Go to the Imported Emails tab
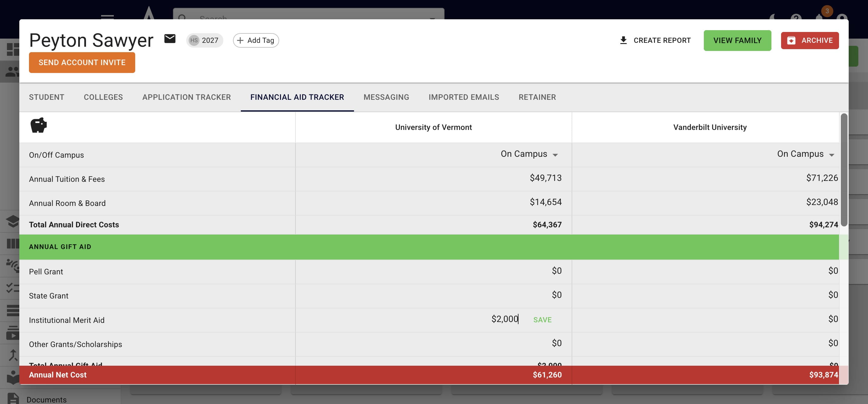868x404 pixels. 464,97
